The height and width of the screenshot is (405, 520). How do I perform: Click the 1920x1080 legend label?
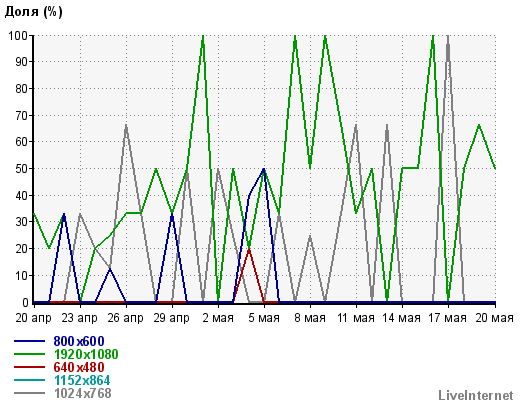point(86,354)
